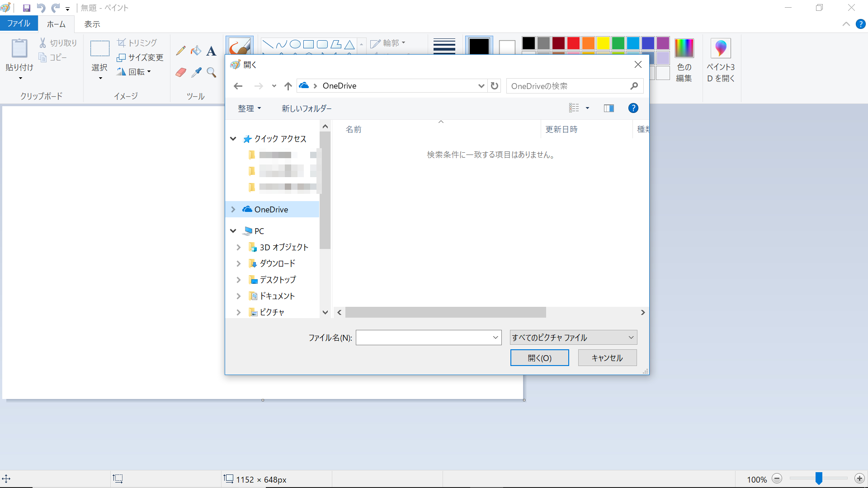The height and width of the screenshot is (488, 868).
Task: Select the Magnifier tool
Action: point(211,72)
